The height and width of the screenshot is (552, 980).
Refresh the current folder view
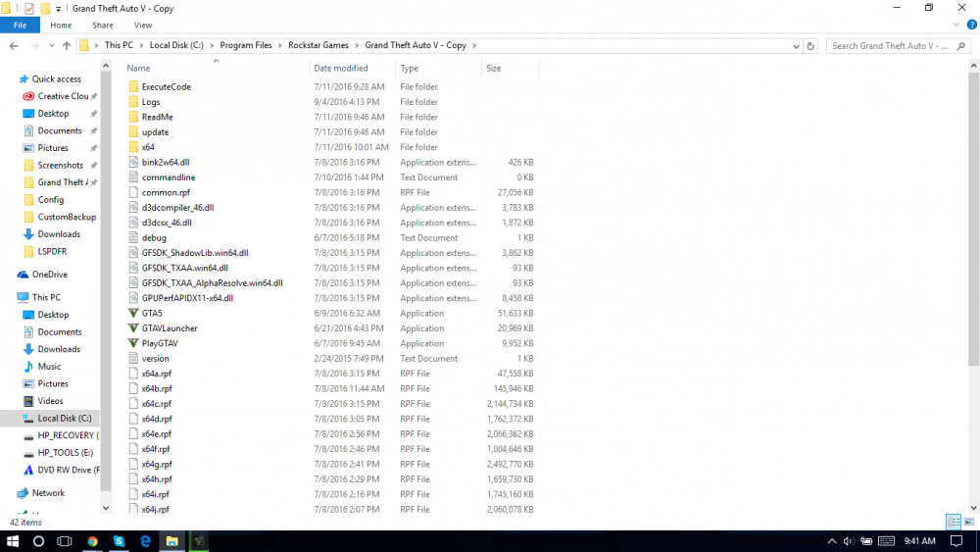click(810, 46)
